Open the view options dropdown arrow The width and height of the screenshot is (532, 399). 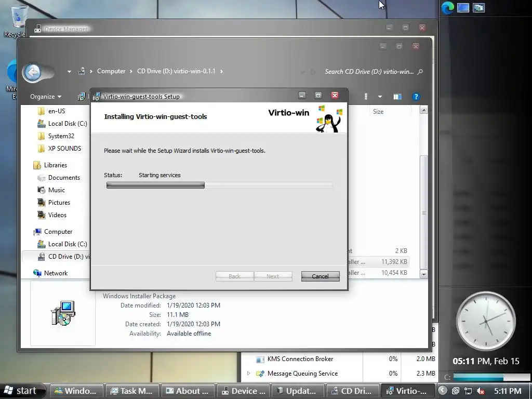coord(380,97)
